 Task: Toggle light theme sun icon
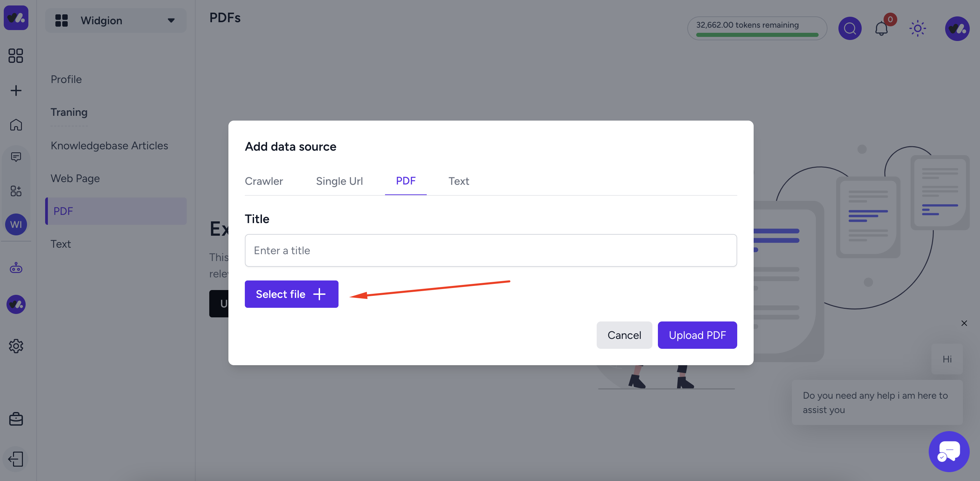coord(918,28)
